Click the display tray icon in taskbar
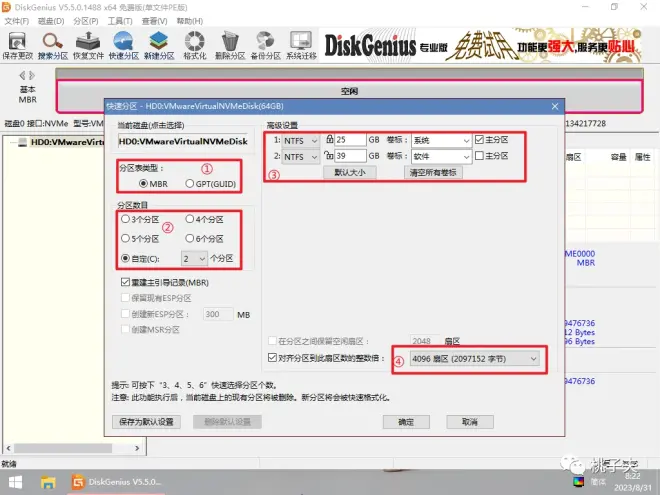 click(578, 482)
